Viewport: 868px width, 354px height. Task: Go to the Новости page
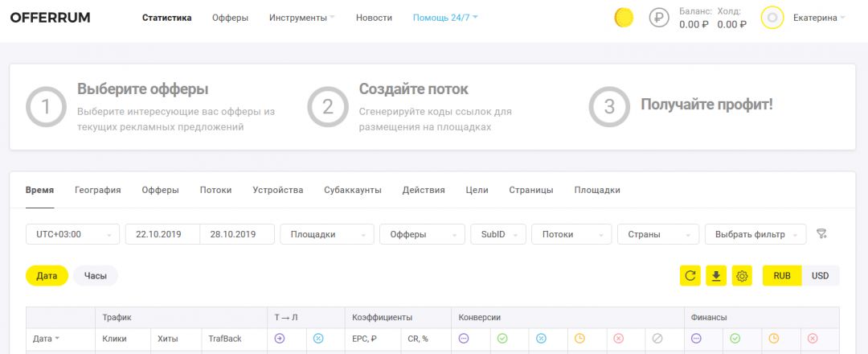[375, 18]
